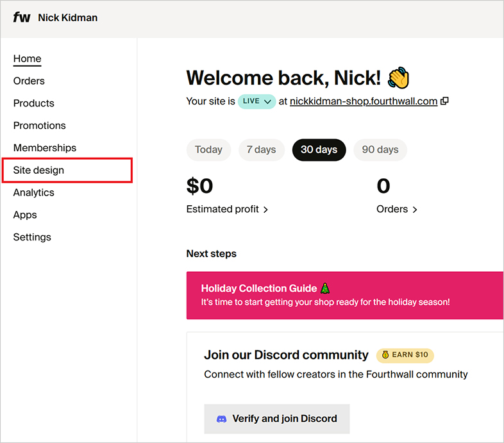Select the 7 days time range
This screenshot has height=443, width=504.
pos(262,150)
